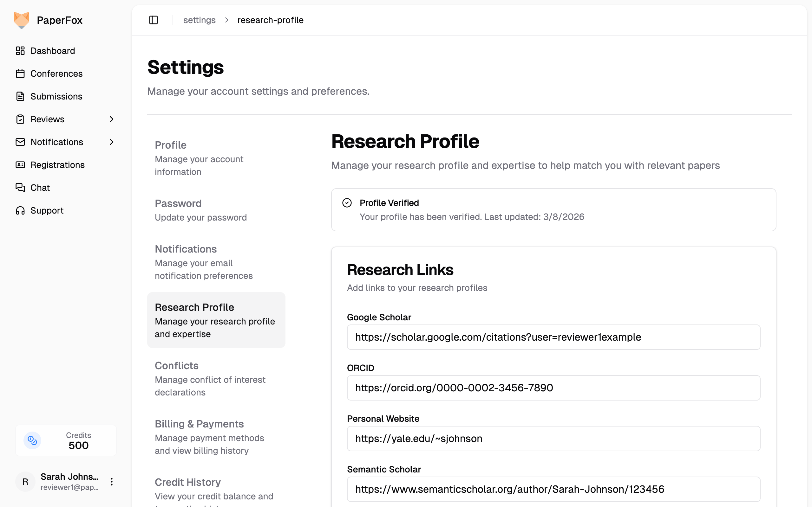The height and width of the screenshot is (507, 812).
Task: Expand the Reviews submenu chevron
Action: (112, 119)
